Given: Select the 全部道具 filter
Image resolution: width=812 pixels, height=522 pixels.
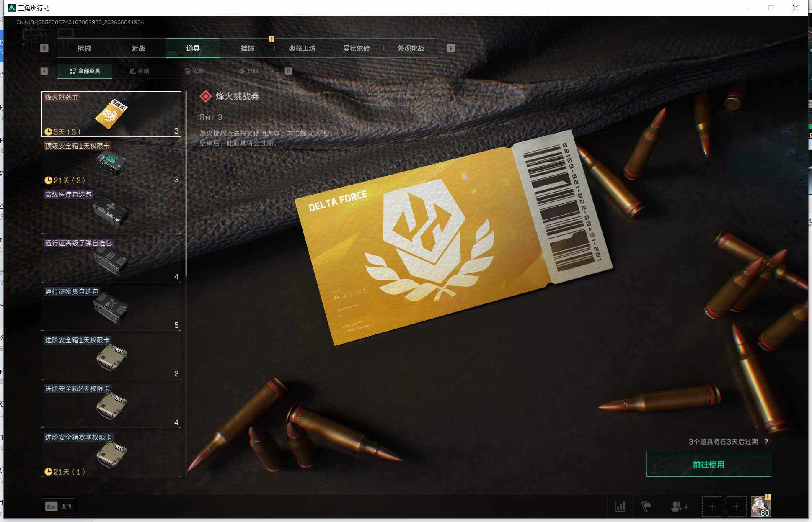Looking at the screenshot, I should tap(85, 71).
